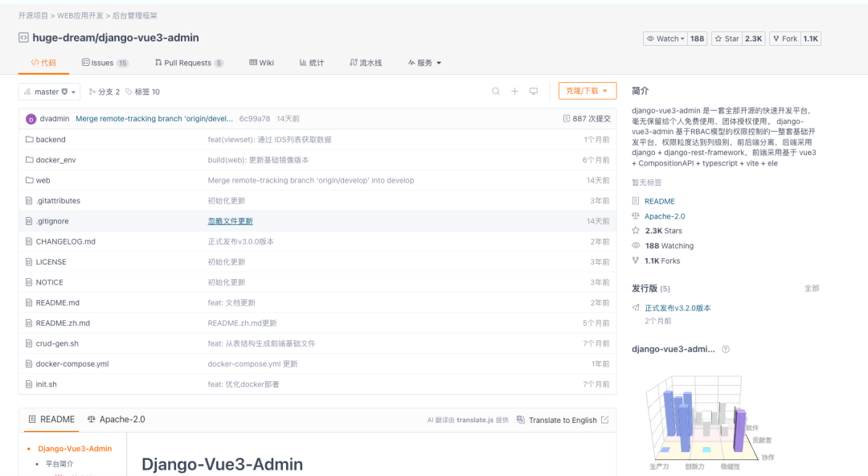Viewport: 868px width, 476px height.
Task: Open the 统计 tab
Action: 312,63
